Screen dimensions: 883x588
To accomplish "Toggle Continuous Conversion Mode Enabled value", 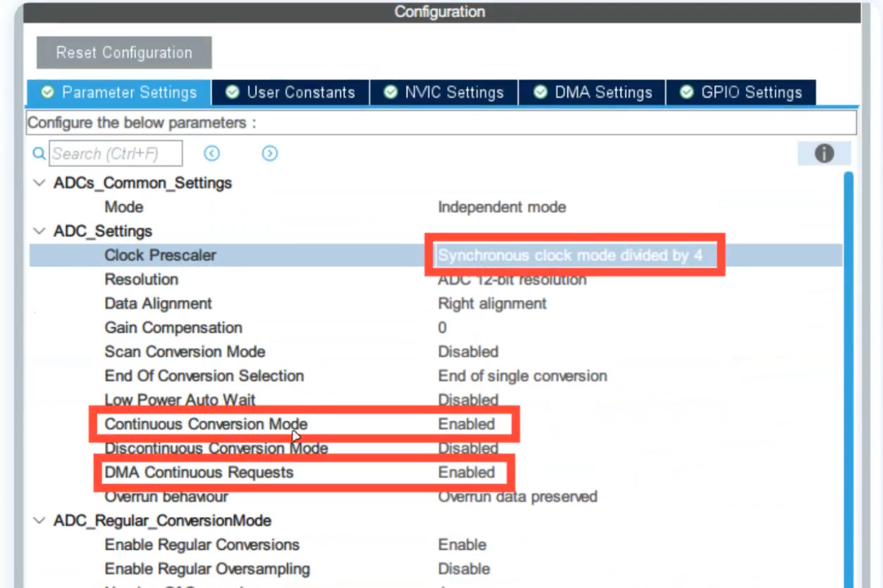I will pyautogui.click(x=466, y=424).
